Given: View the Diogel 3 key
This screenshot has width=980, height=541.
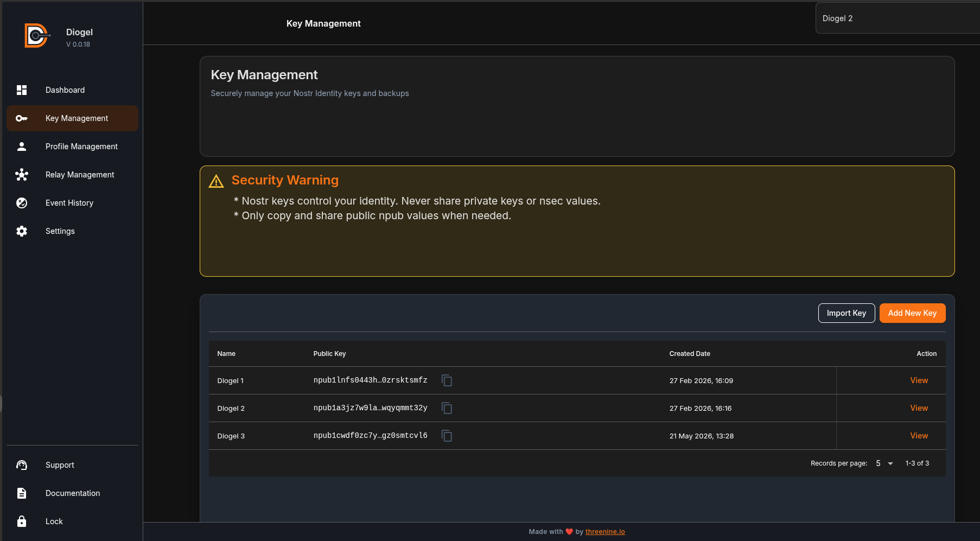Looking at the screenshot, I should coord(919,436).
